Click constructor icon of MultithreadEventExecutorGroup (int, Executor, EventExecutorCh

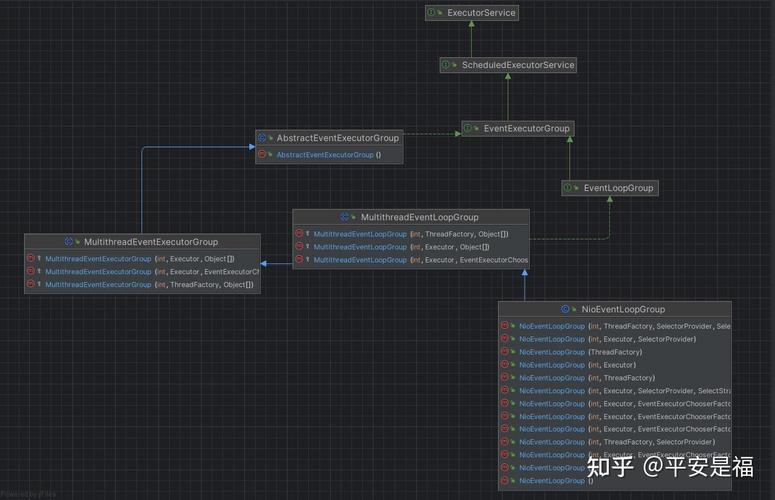31,271
